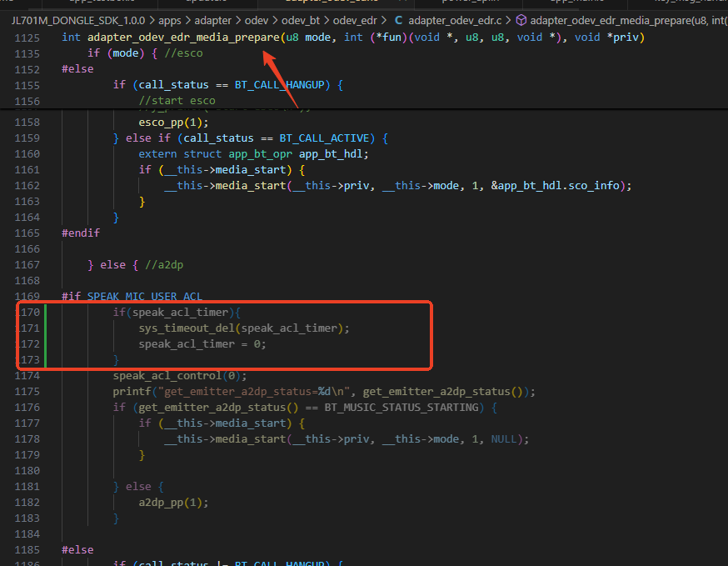Image resolution: width=728 pixels, height=566 pixels.
Task: Click 'SPEAK_MIC_USER_ACL' macro name
Action: [x=145, y=297]
